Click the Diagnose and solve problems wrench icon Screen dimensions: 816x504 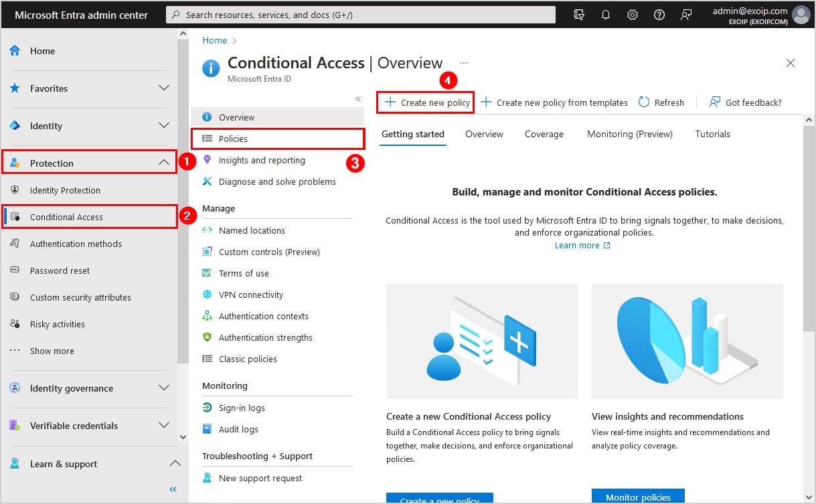(207, 181)
